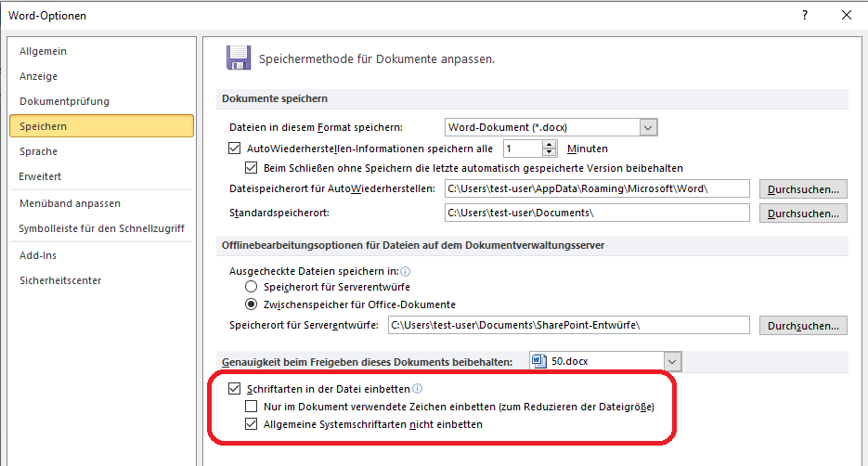The image size is (868, 466).
Task: Enable Nur im Dokument verwendete Zeichen einbetten
Action: coord(251,407)
